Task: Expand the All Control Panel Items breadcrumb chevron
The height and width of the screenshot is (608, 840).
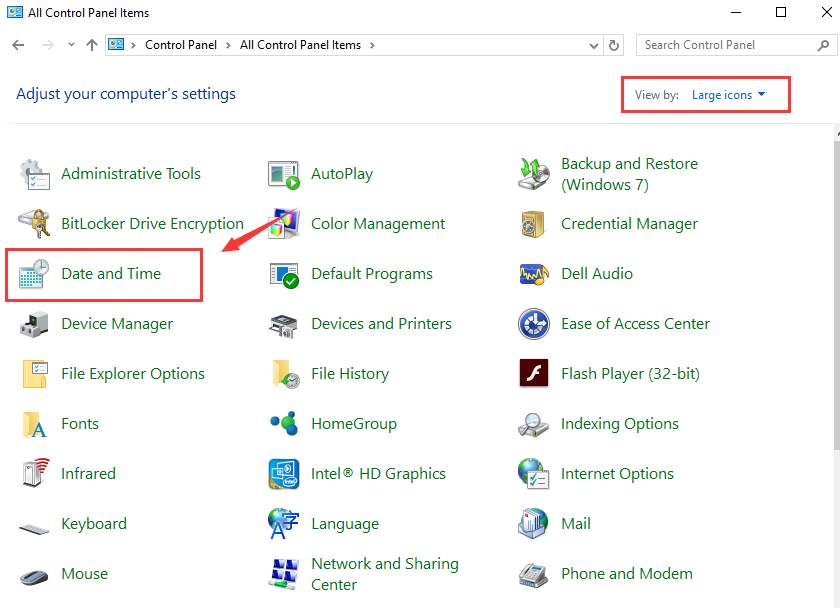Action: [372, 45]
